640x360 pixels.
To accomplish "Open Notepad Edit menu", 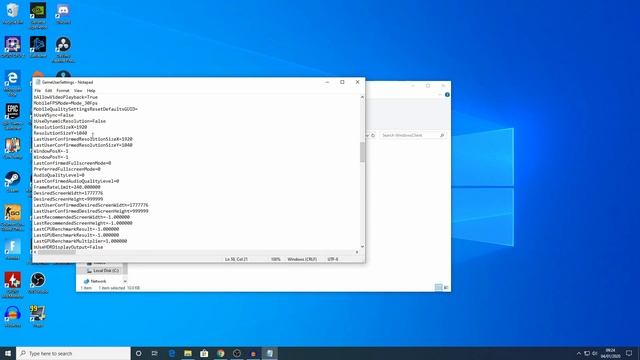I will tap(48, 91).
